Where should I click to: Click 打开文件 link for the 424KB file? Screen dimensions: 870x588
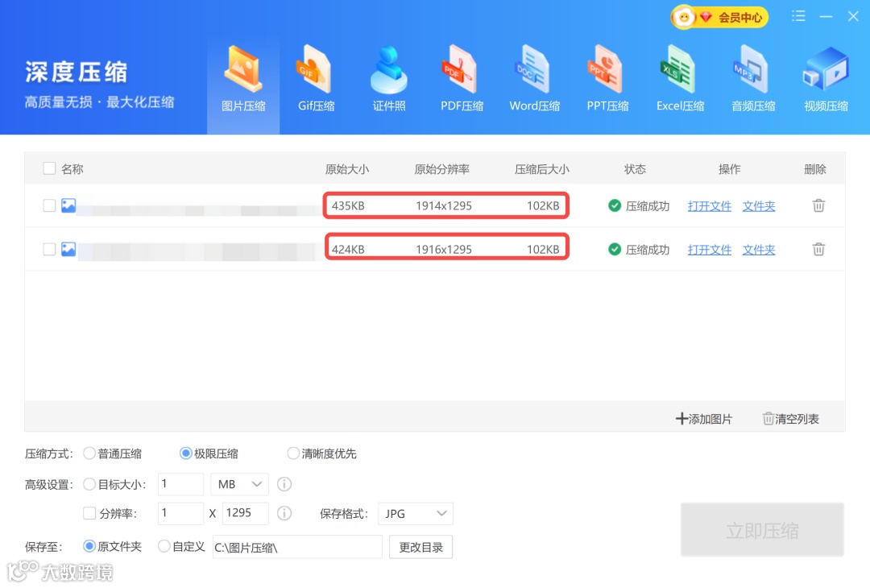pos(710,250)
